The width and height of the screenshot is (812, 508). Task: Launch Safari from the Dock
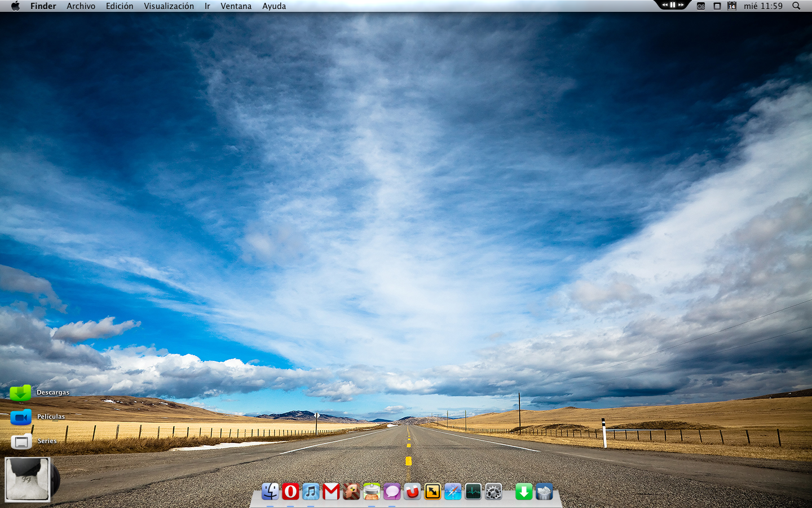point(453,491)
